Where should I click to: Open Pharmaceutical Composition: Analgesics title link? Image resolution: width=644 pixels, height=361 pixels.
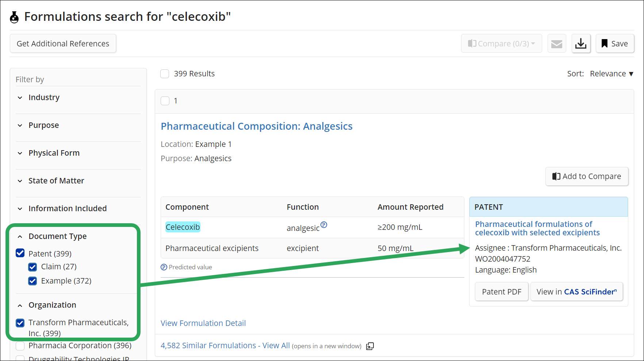point(257,126)
